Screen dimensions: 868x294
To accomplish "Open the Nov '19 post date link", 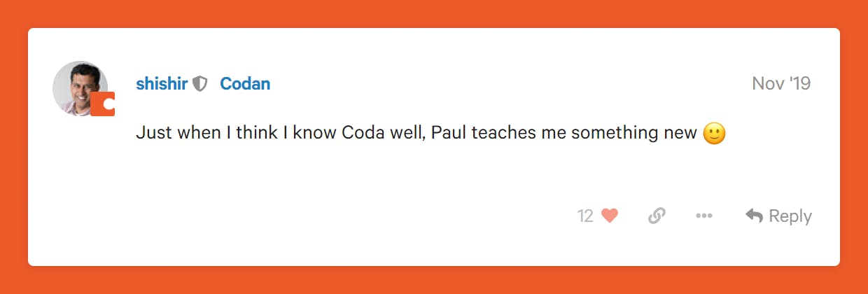I will click(x=781, y=84).
